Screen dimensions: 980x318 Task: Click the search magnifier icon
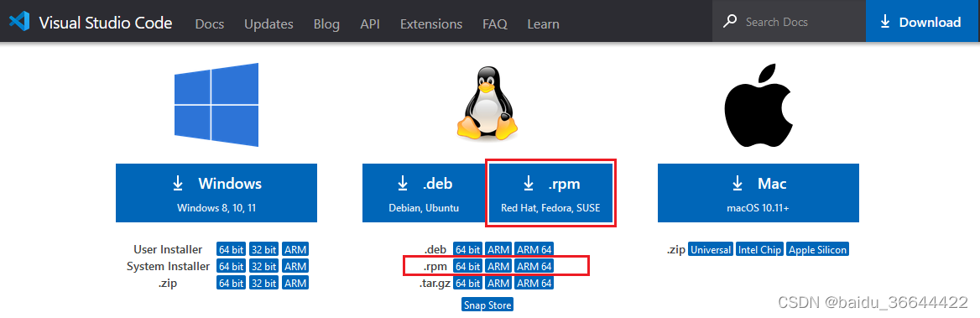click(729, 22)
